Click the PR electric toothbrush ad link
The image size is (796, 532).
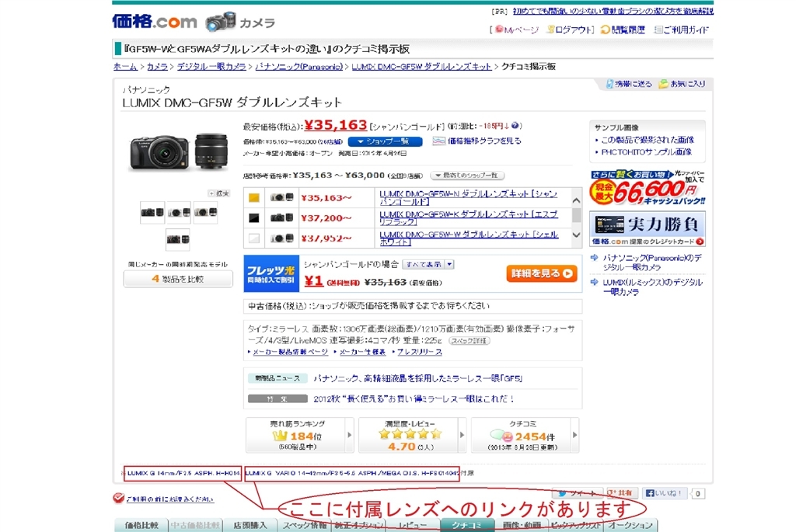point(613,11)
